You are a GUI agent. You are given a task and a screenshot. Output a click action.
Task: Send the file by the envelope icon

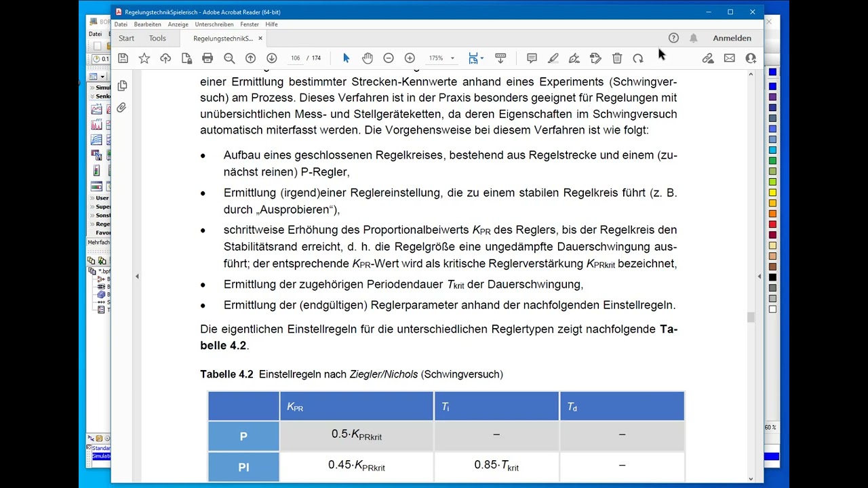point(729,58)
